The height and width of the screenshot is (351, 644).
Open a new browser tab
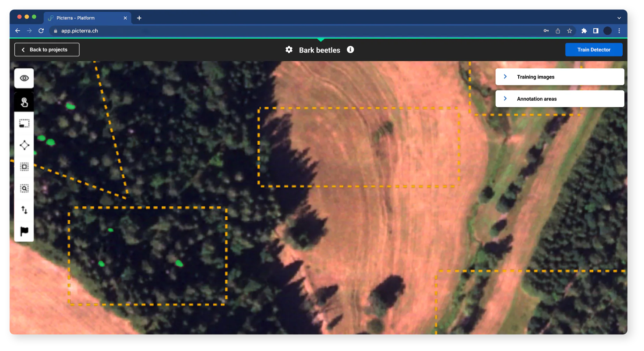[139, 18]
